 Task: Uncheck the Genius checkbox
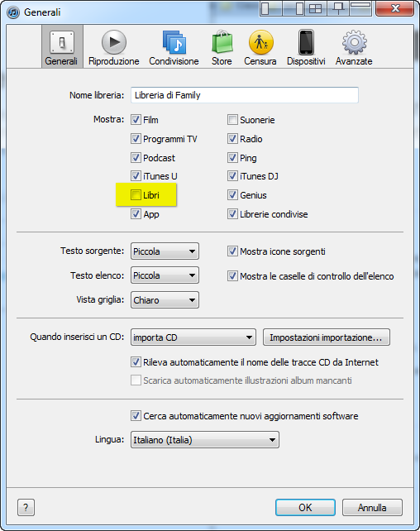pyautogui.click(x=232, y=195)
